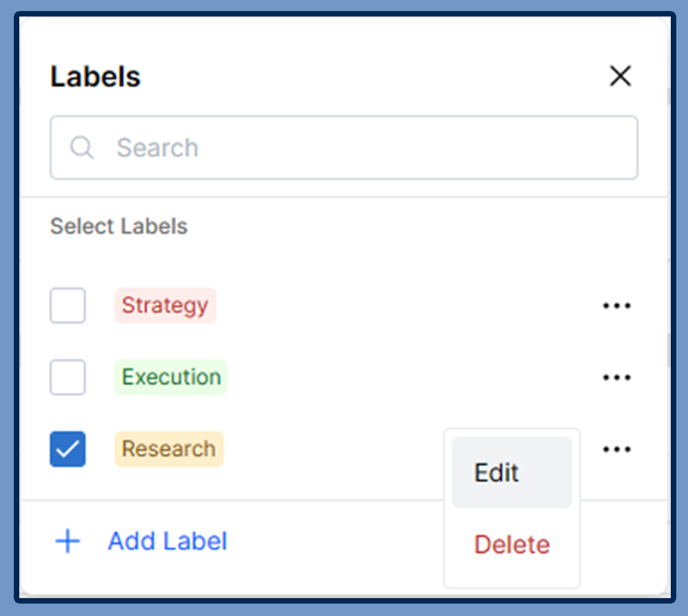The height and width of the screenshot is (616, 688).
Task: Click the green Execution label tag
Action: (x=171, y=377)
